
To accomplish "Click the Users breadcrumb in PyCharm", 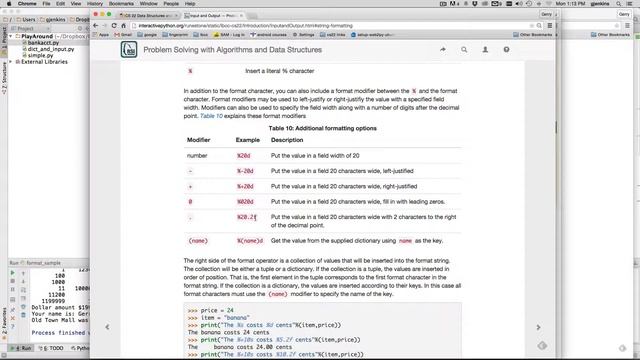I will (26, 20).
